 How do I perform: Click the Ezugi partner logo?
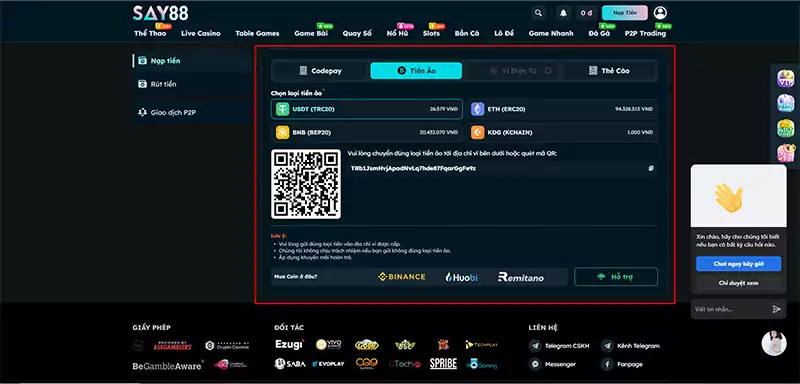(289, 345)
